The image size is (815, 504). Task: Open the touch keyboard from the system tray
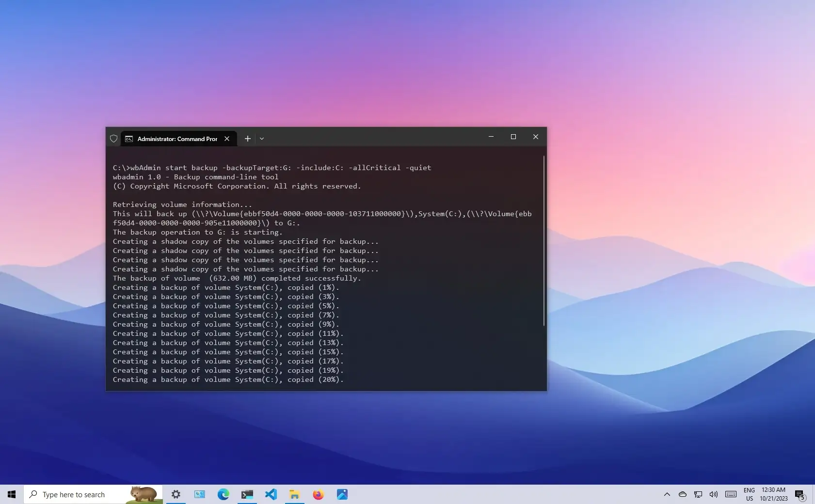click(x=731, y=494)
